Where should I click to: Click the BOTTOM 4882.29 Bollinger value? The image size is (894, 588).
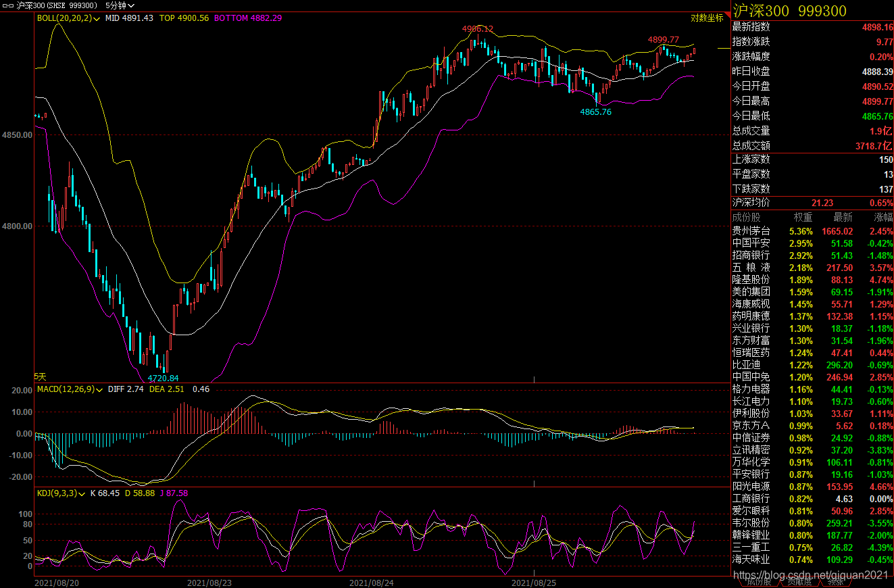tap(248, 18)
